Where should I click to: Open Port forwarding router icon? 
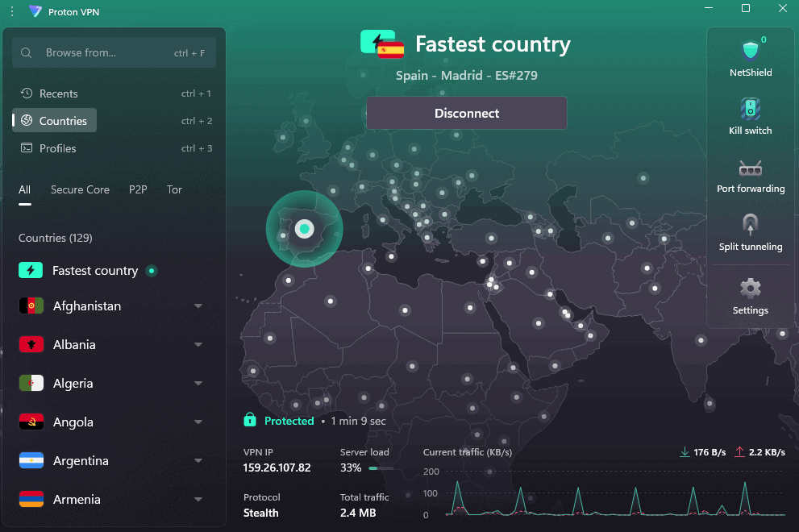coord(751,168)
